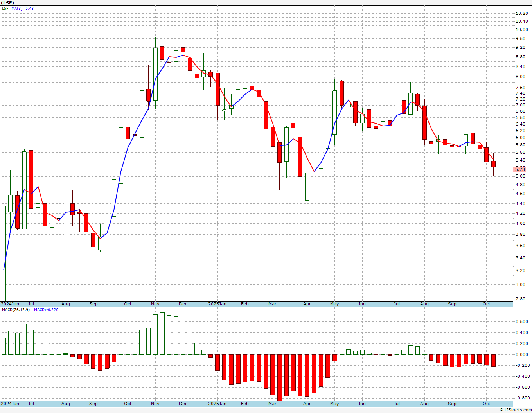This screenshot has width=532, height=413.
Task: Click Mar on the MACD panel axis
Action: pyautogui.click(x=272, y=404)
